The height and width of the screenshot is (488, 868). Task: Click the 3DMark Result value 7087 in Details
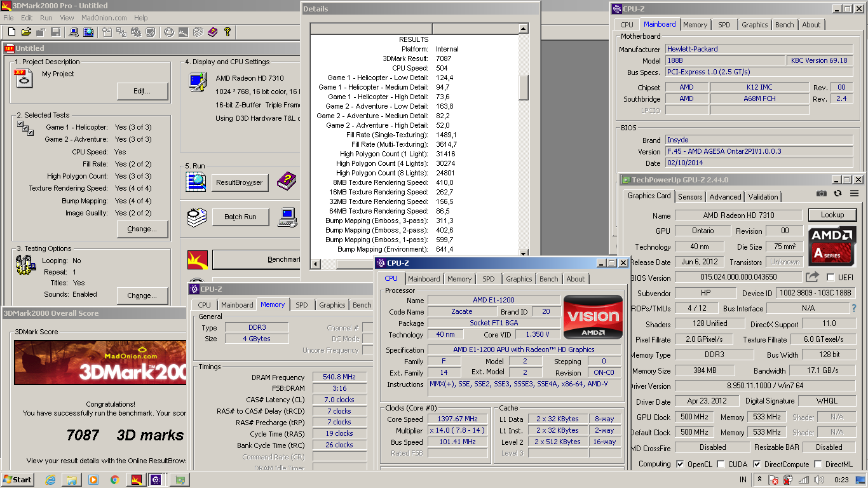tap(444, 58)
